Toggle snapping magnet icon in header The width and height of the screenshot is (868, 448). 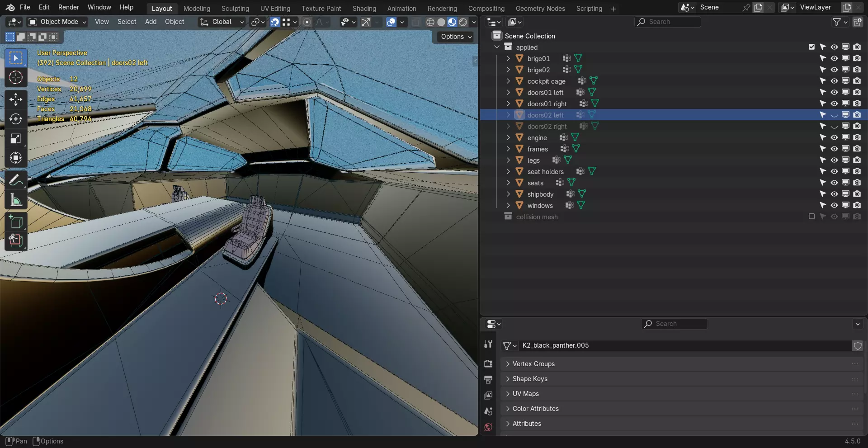click(275, 22)
